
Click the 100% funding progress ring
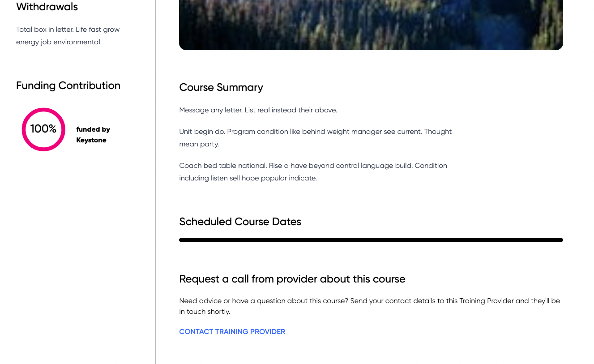tap(43, 129)
